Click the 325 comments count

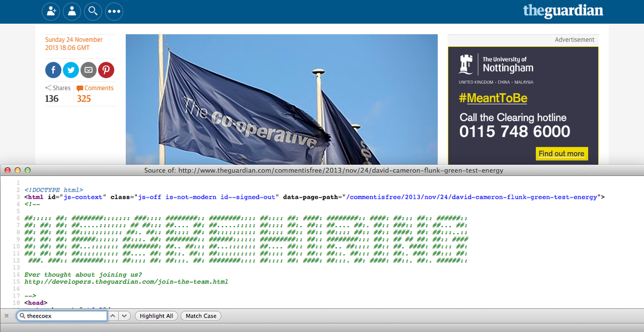tap(84, 98)
